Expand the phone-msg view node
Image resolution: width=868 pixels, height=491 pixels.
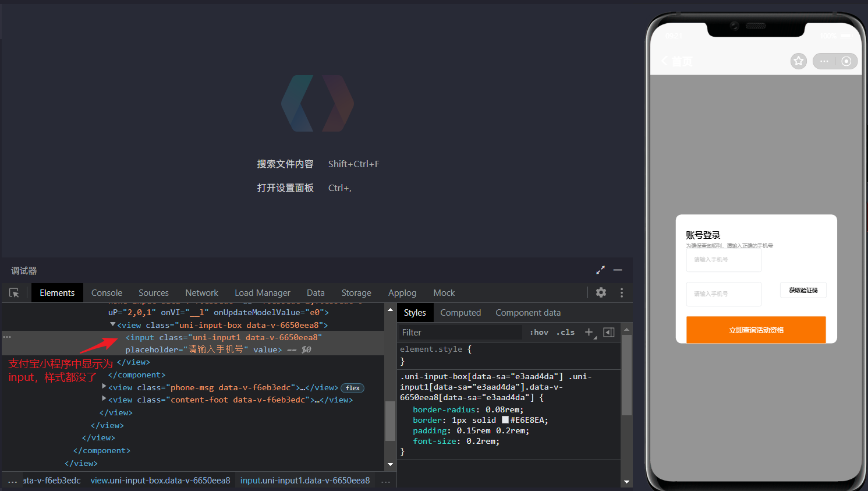(x=104, y=387)
